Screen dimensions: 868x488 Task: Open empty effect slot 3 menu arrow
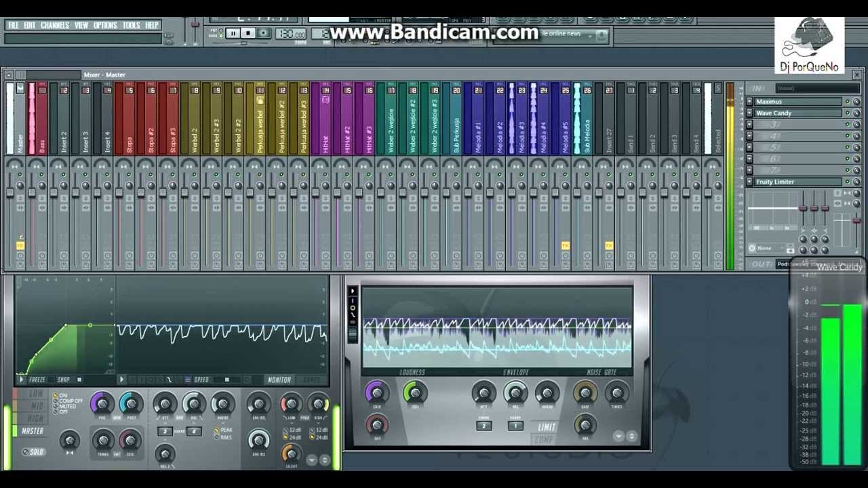pos(749,125)
